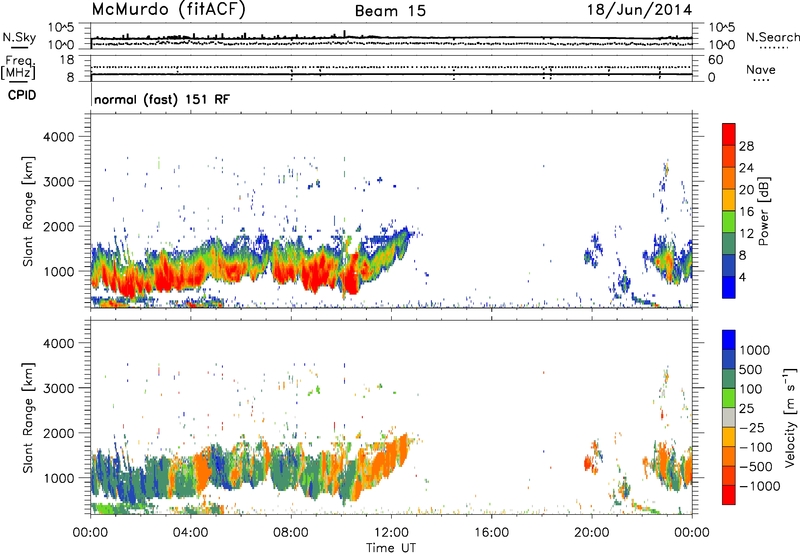Screen dimensions: 800x554
Task: Click the 100 label on velocity colorbar
Action: tap(751, 389)
